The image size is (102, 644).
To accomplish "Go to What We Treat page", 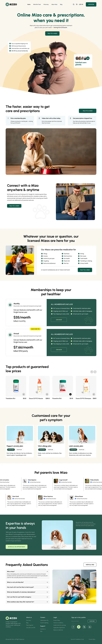I will (37, 4).
